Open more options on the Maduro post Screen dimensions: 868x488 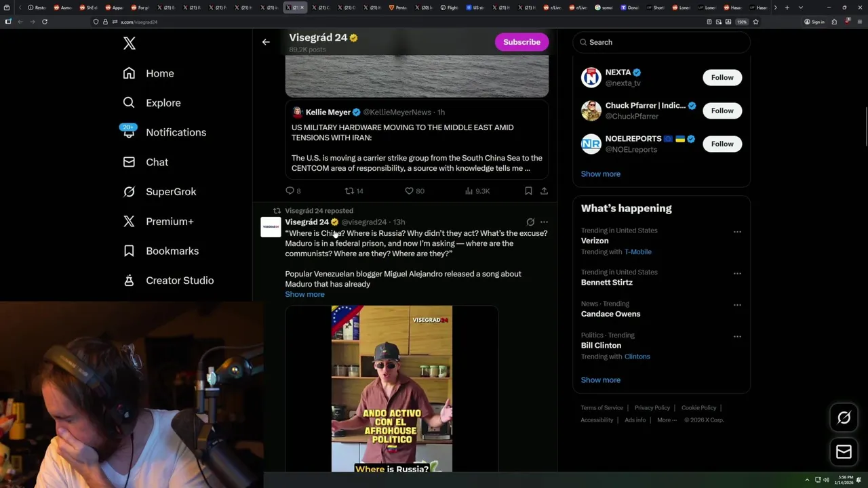coord(544,222)
